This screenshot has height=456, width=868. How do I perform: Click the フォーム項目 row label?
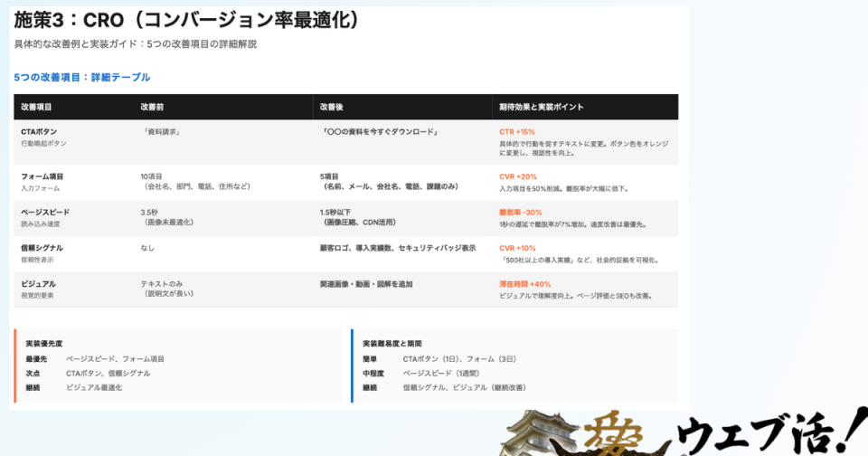point(42,176)
